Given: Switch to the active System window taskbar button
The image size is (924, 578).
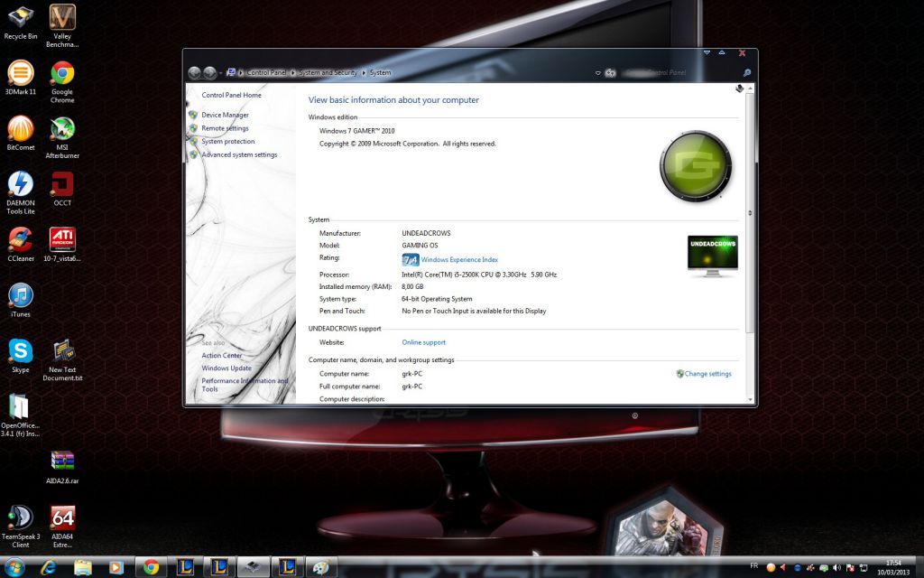Looking at the screenshot, I should pos(254,567).
